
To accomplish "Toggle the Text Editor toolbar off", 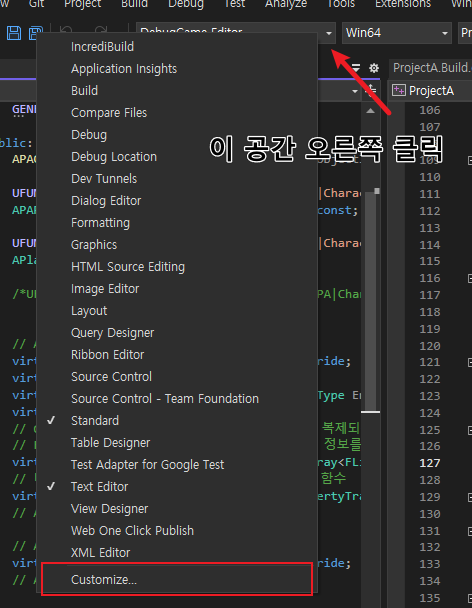I will coord(177,487).
